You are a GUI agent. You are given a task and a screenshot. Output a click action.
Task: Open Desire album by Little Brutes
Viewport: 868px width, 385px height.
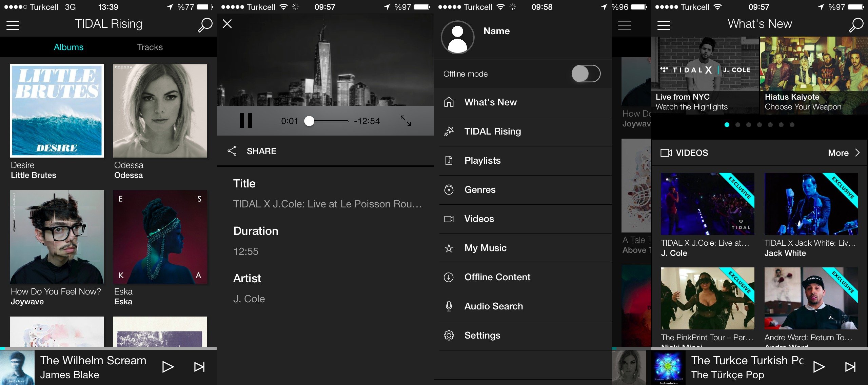[x=57, y=111]
